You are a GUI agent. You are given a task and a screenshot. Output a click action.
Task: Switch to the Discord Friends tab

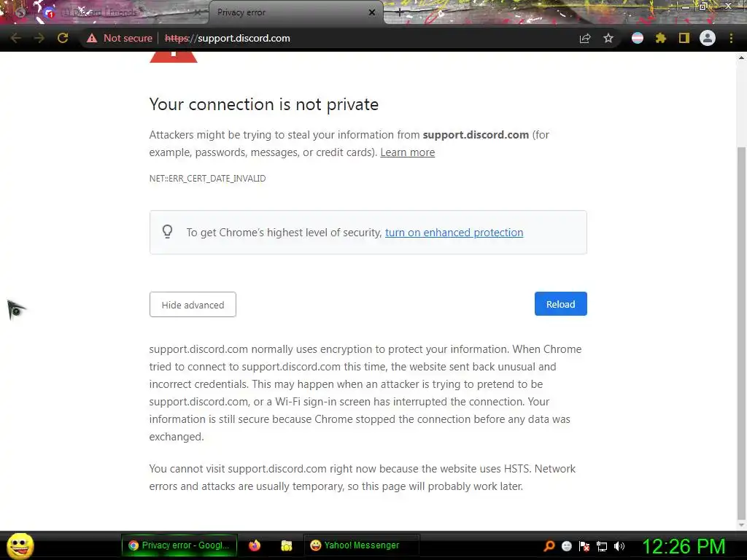pos(105,12)
